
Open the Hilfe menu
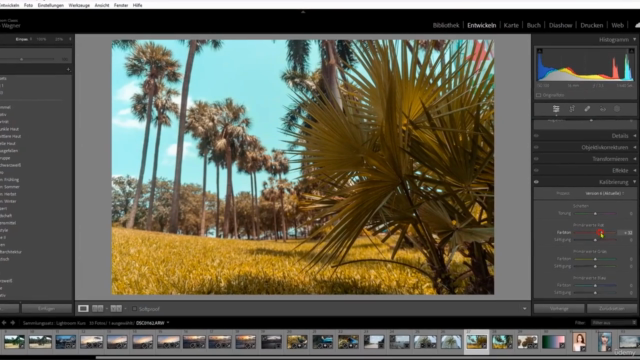click(138, 5)
